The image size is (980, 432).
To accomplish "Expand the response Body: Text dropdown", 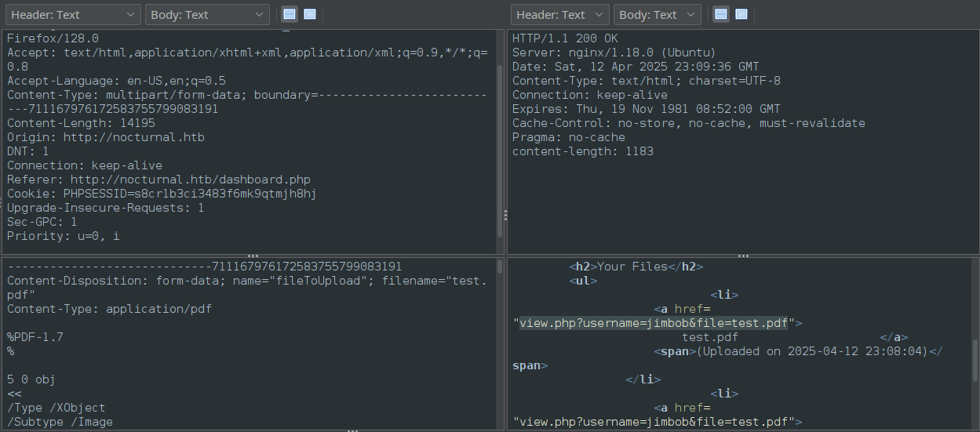I will (657, 14).
